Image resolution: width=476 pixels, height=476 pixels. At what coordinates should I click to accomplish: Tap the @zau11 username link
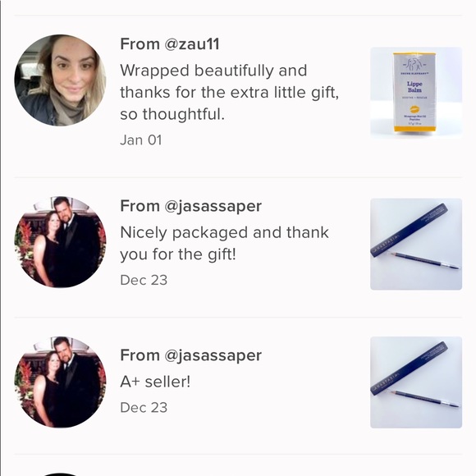click(x=191, y=44)
